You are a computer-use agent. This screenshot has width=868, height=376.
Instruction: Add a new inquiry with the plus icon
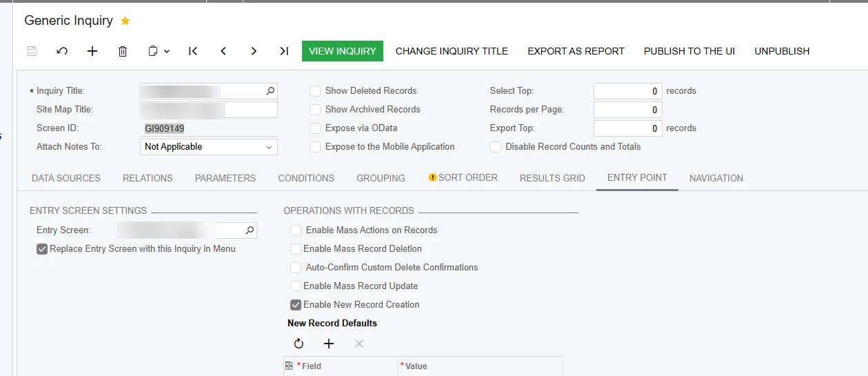[92, 51]
